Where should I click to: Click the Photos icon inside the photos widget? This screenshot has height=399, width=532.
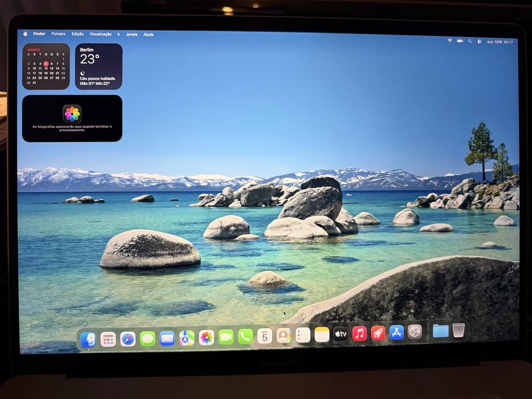pyautogui.click(x=72, y=114)
